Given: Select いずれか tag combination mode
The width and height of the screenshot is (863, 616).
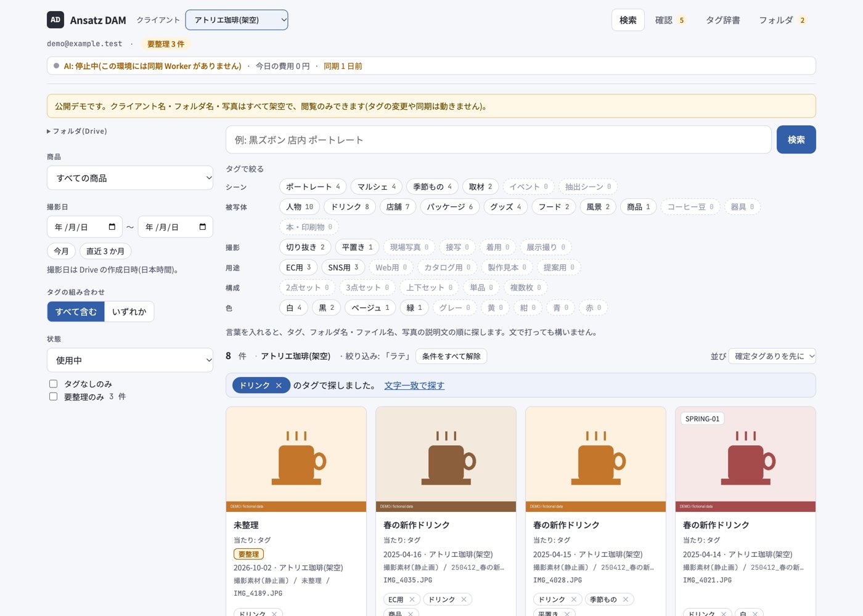Looking at the screenshot, I should pyautogui.click(x=129, y=312).
